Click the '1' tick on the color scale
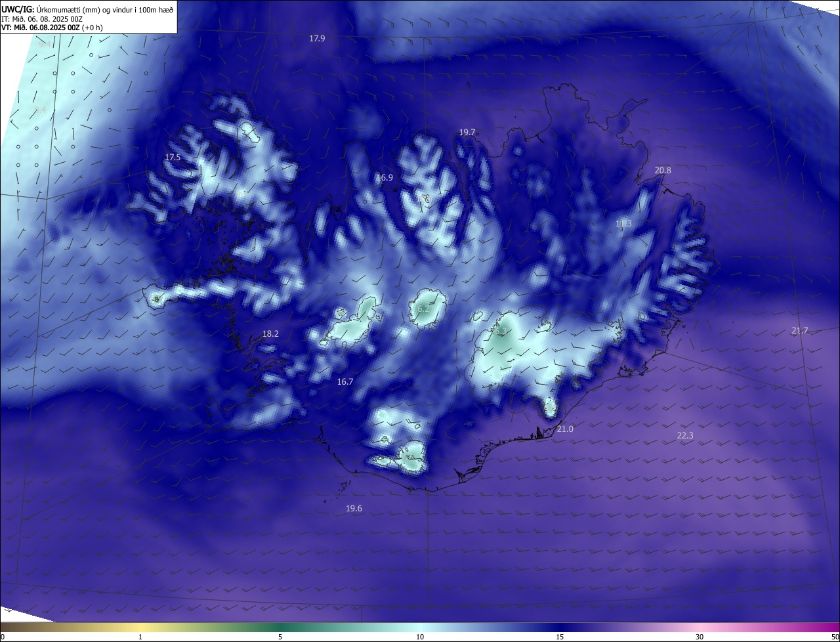The width and height of the screenshot is (840, 642). 141,637
